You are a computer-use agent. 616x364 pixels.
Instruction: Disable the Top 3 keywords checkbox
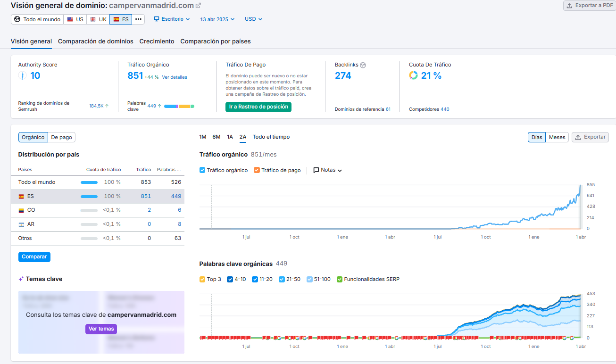click(202, 279)
